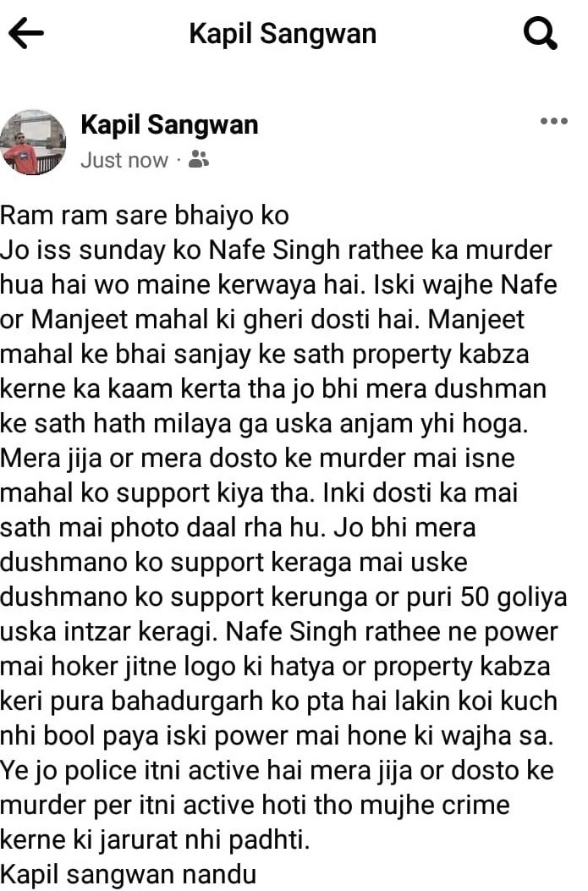Tap the line starting "hua hai wo maine"
588x891 pixels.
278,284
